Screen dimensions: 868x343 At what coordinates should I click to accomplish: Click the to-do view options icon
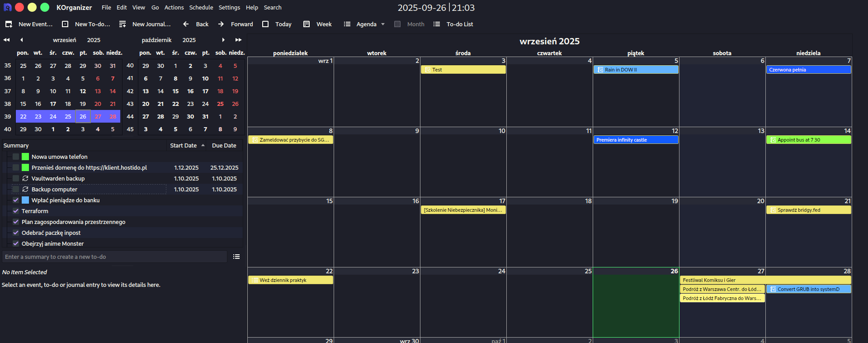coord(236,257)
